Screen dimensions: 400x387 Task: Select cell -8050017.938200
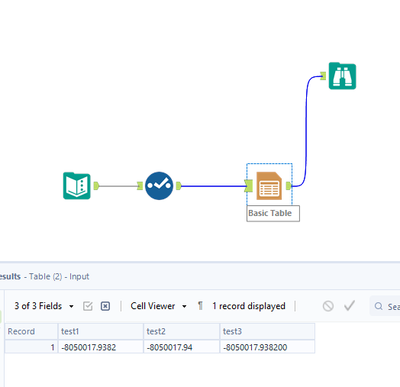tap(267, 347)
